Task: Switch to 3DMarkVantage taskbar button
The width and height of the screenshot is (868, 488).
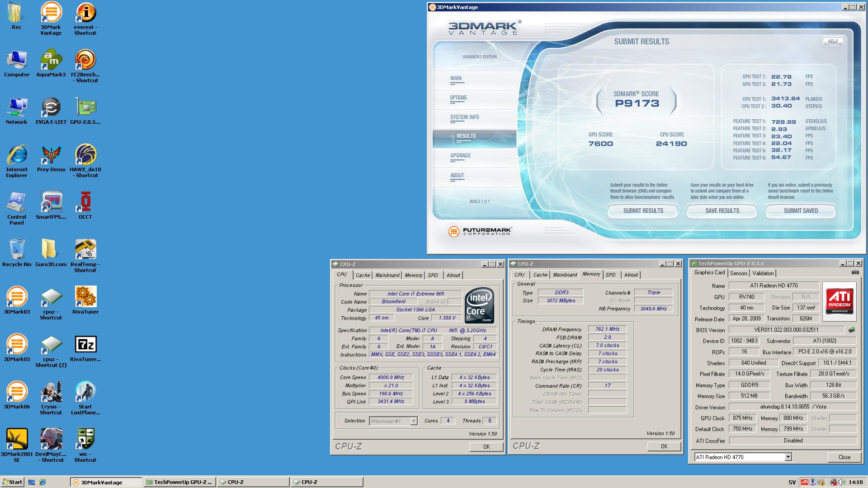Action: (x=106, y=482)
